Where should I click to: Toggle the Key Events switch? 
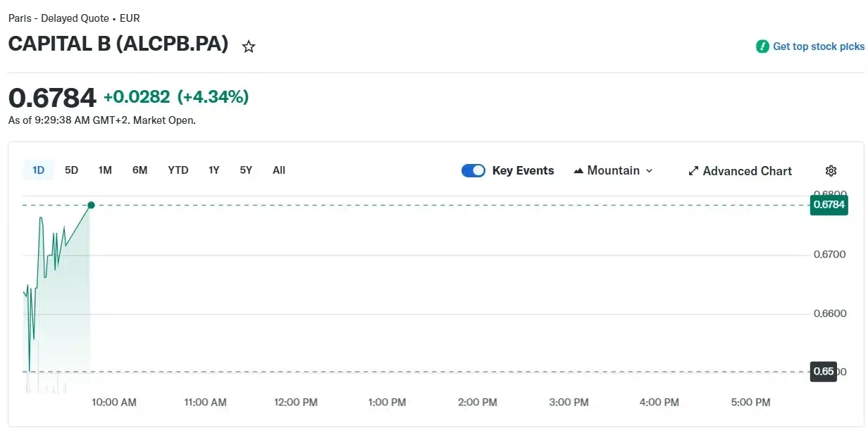pyautogui.click(x=473, y=170)
